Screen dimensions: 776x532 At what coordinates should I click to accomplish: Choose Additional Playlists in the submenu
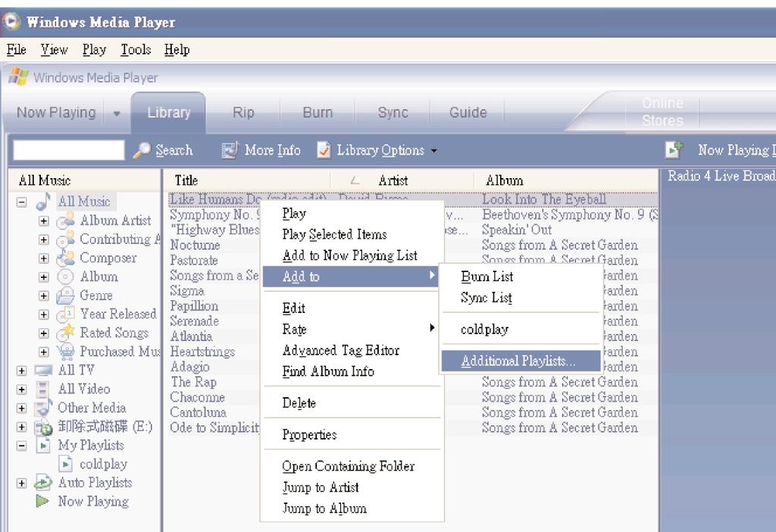(521, 361)
